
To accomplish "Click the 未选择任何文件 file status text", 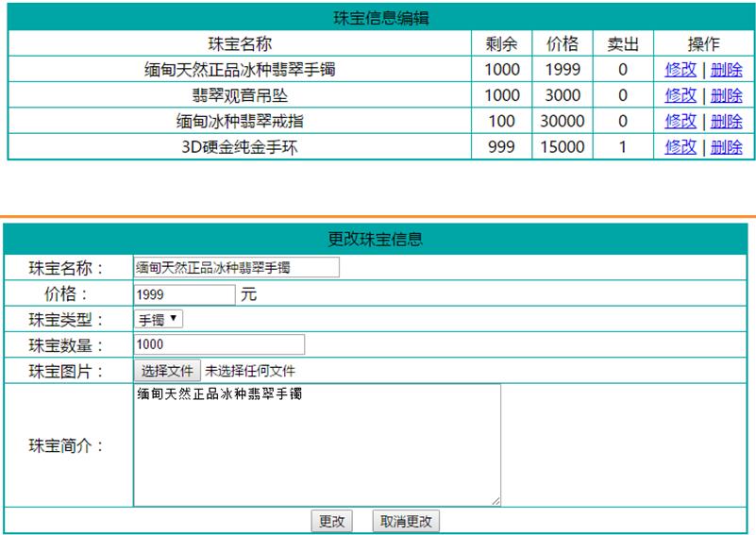I will coord(250,371).
